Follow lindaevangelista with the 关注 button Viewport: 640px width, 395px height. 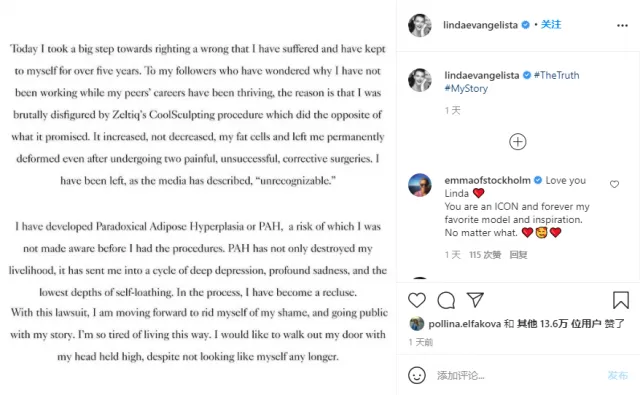click(551, 25)
